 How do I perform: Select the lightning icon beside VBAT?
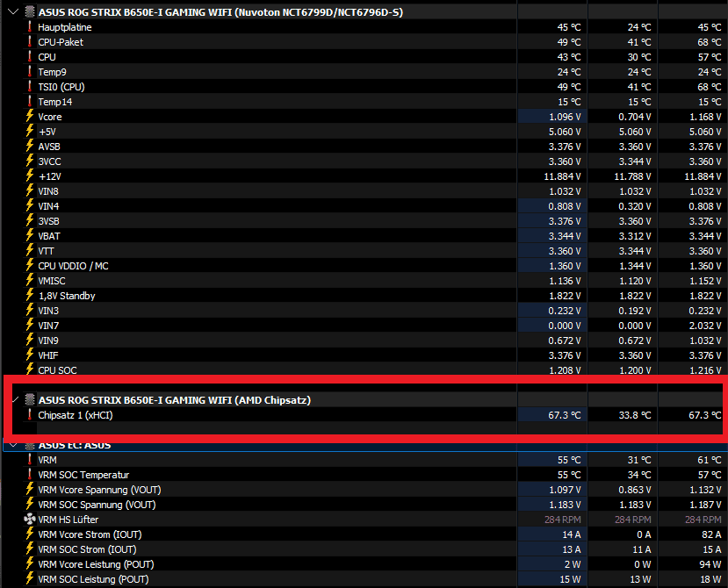30,236
